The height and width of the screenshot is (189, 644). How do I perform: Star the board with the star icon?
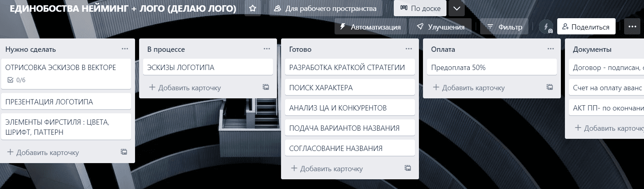pos(253,8)
